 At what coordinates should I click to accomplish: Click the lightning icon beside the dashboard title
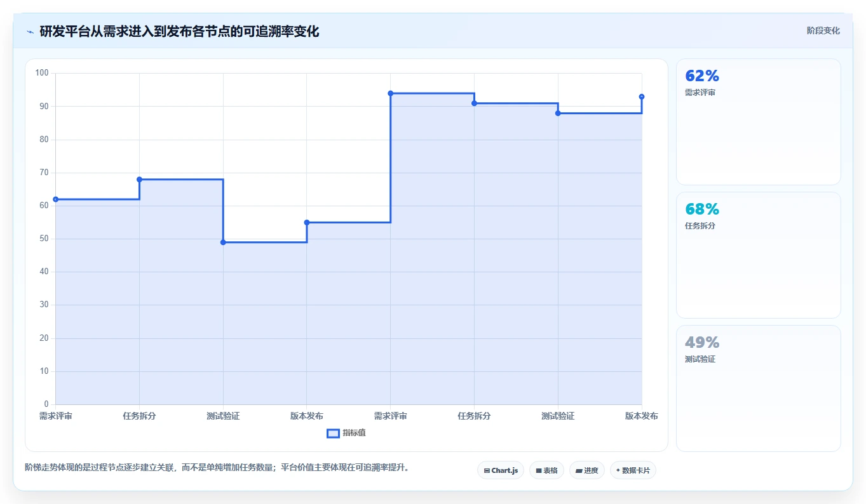click(x=30, y=31)
